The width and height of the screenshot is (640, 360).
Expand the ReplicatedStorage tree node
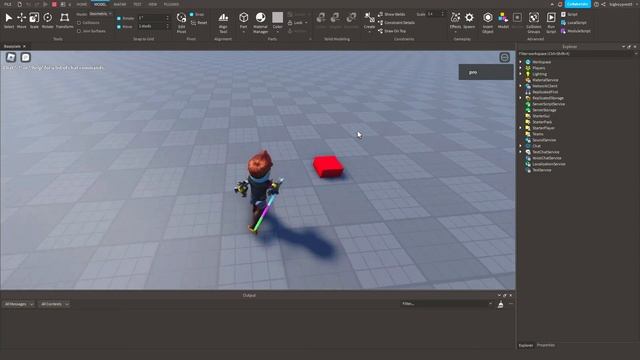point(520,98)
